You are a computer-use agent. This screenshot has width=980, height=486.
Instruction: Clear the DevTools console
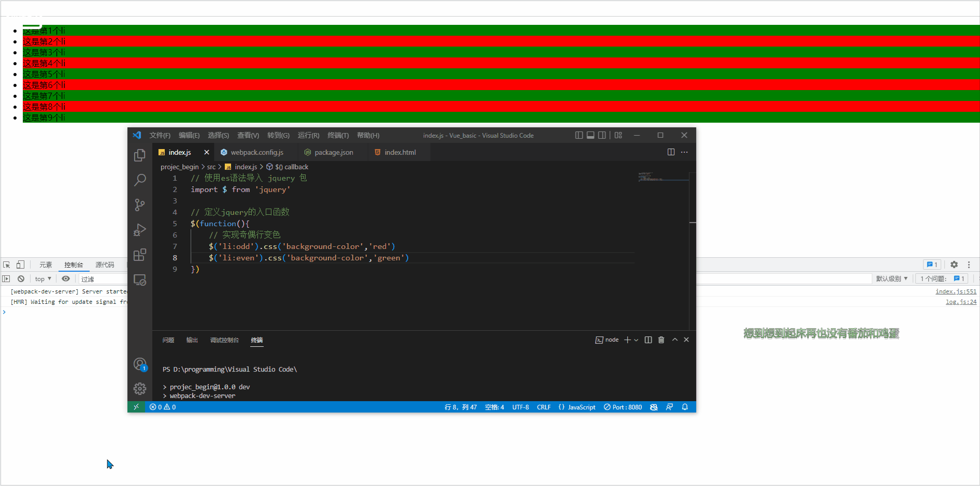21,278
